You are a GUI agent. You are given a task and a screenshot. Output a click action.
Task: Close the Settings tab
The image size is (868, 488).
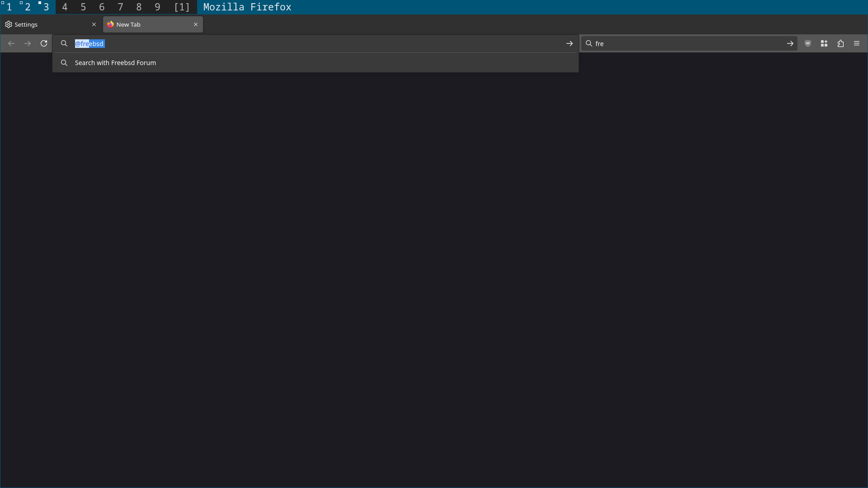click(94, 24)
